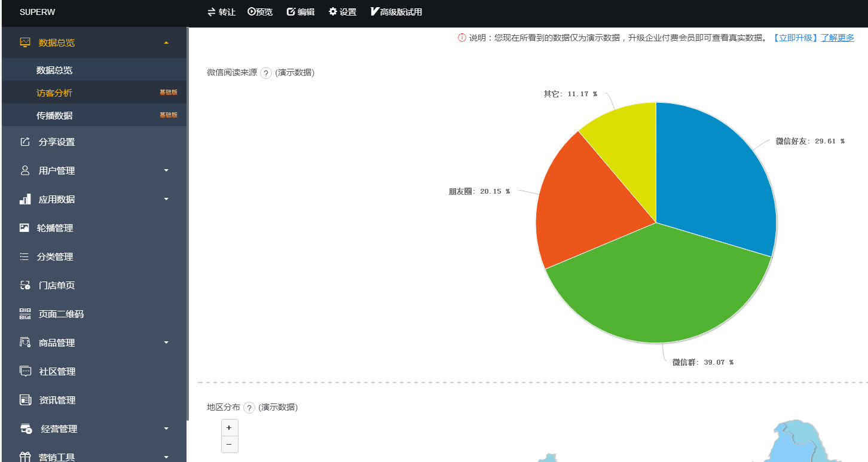
Task: Click the 分享设置 share icon
Action: pyautogui.click(x=25, y=142)
